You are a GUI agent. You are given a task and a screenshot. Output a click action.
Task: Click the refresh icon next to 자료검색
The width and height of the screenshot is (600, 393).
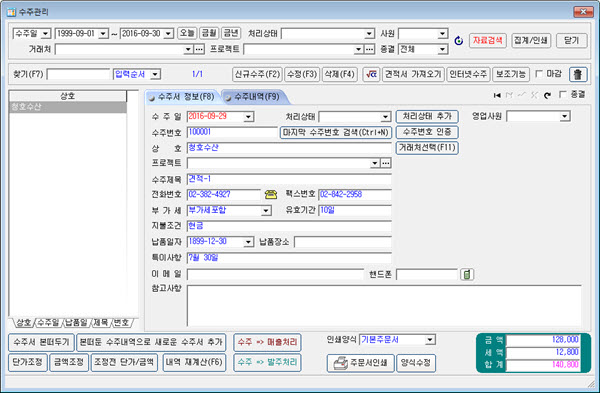click(458, 41)
